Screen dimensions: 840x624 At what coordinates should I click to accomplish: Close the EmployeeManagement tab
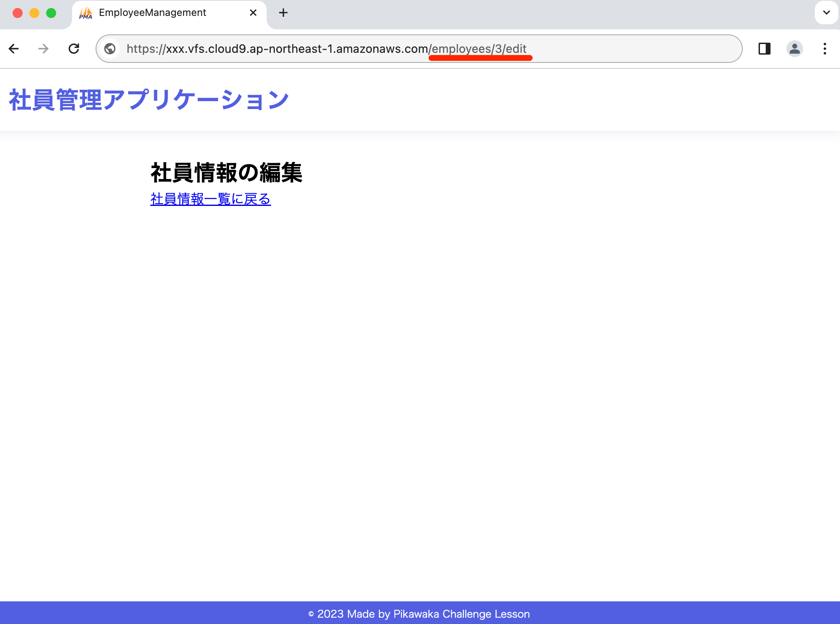[x=253, y=13]
